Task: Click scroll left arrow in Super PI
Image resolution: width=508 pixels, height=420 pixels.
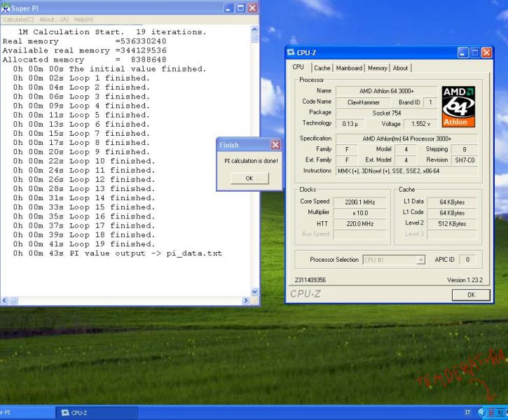Action: point(4,300)
